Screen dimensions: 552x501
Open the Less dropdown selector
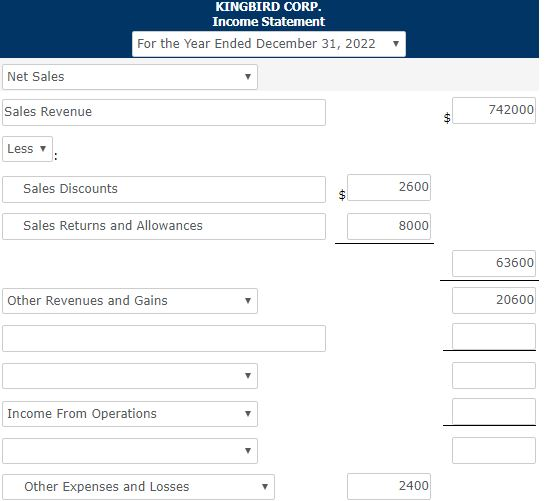[x=27, y=149]
